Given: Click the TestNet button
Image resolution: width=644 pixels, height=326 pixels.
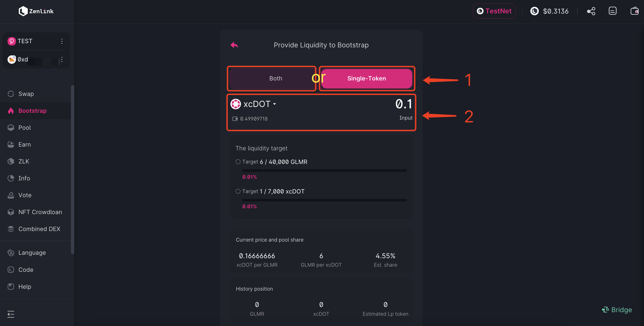Looking at the screenshot, I should [x=494, y=11].
